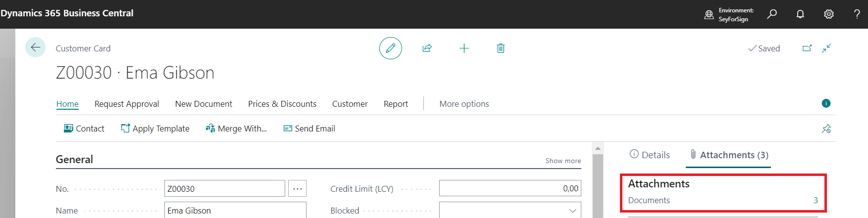Switch to the Details tab
This screenshot has height=218, width=868.
pos(650,155)
